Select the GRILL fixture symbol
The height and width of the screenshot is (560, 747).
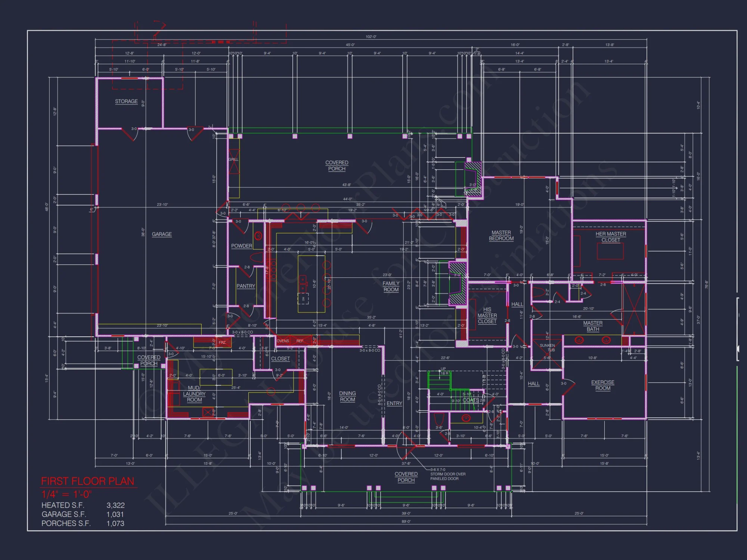click(233, 161)
